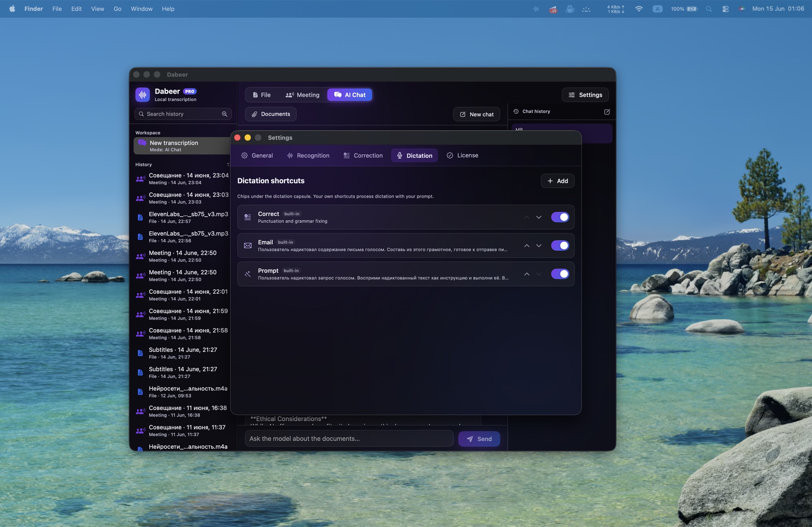812x527 pixels.
Task: Open the Correction settings tab
Action: pos(363,155)
